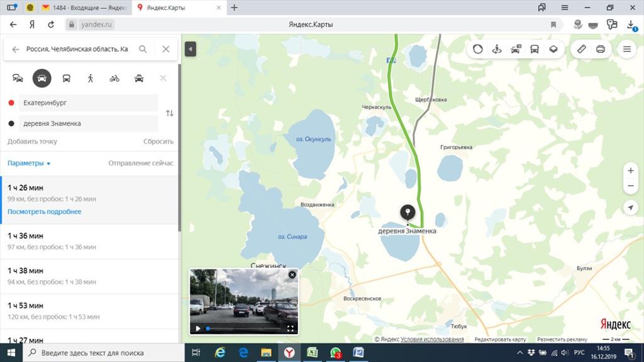Open the browser downloads icon
The height and width of the screenshot is (362, 644).
631,25
